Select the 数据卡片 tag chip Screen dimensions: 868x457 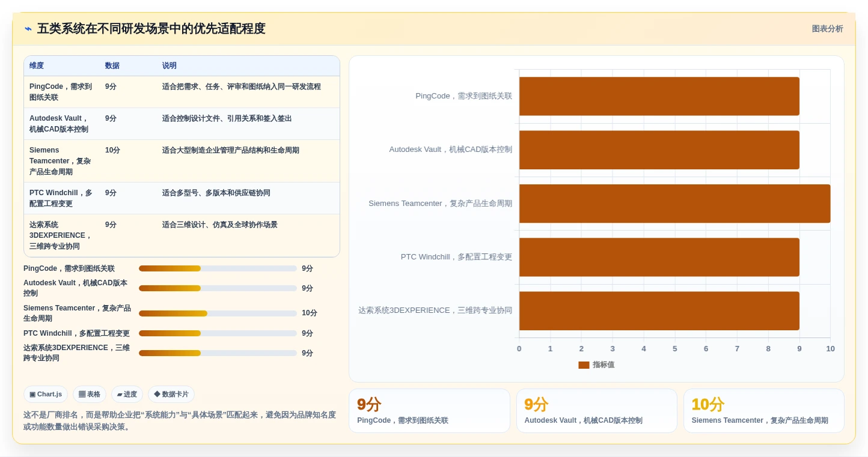click(x=171, y=395)
